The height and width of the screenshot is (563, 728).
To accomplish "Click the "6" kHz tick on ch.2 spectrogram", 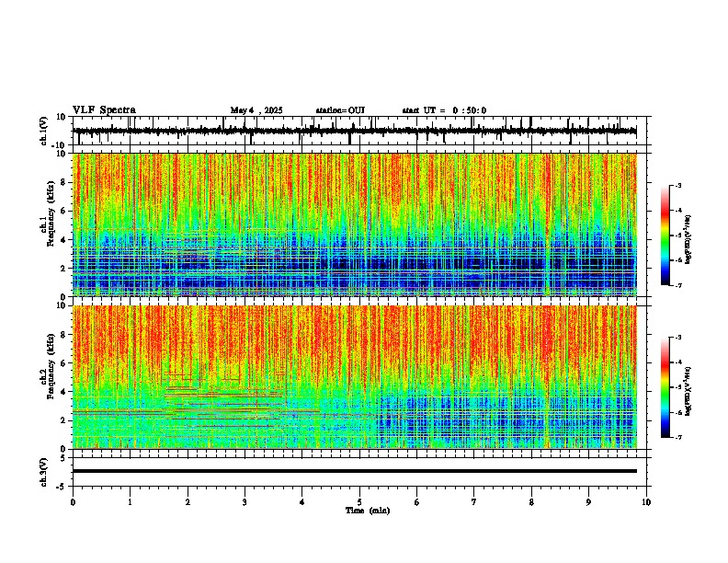I will (63, 363).
